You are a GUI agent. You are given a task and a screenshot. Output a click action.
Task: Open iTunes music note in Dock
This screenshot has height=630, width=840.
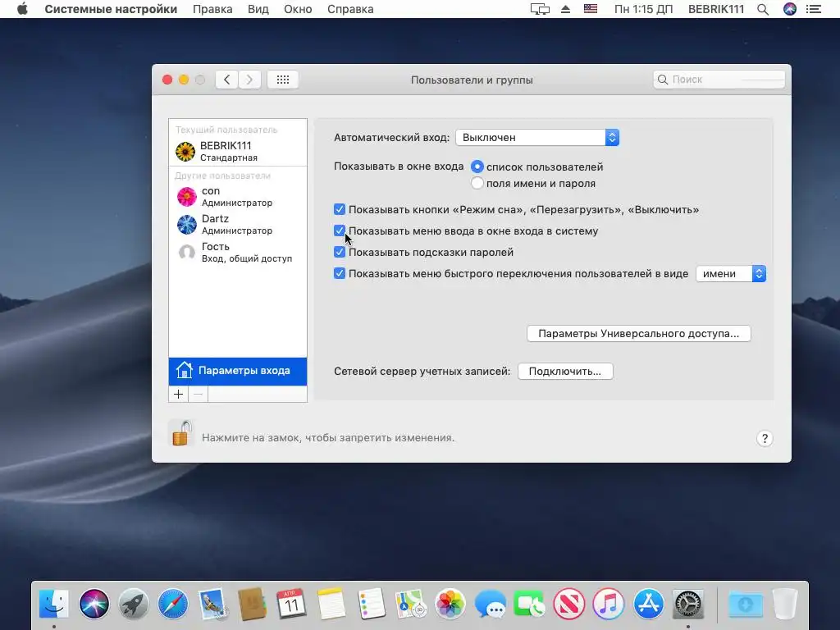pos(609,604)
